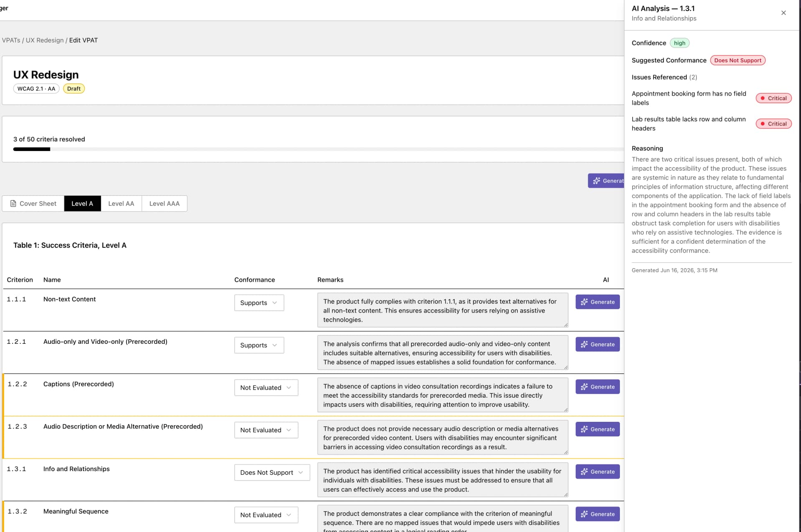
Task: Edit remarks text for 1.1.1 Non-text Content
Action: [x=443, y=310]
